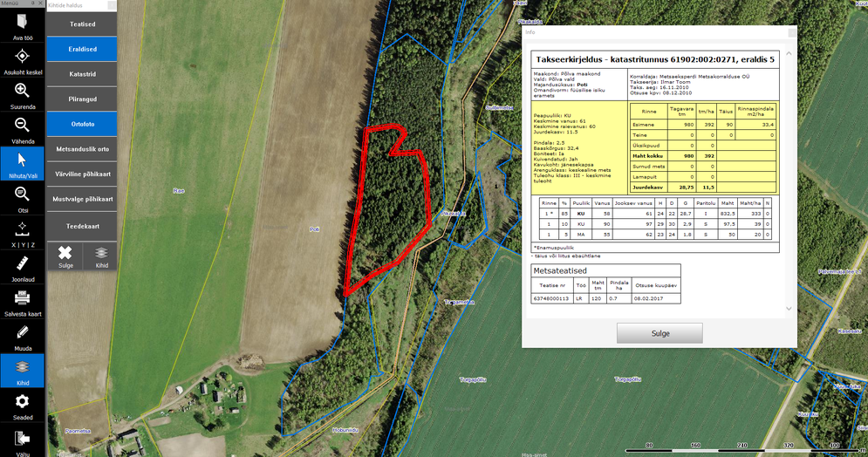Open the Otsi search tool
This screenshot has height=457, width=868.
[22, 195]
